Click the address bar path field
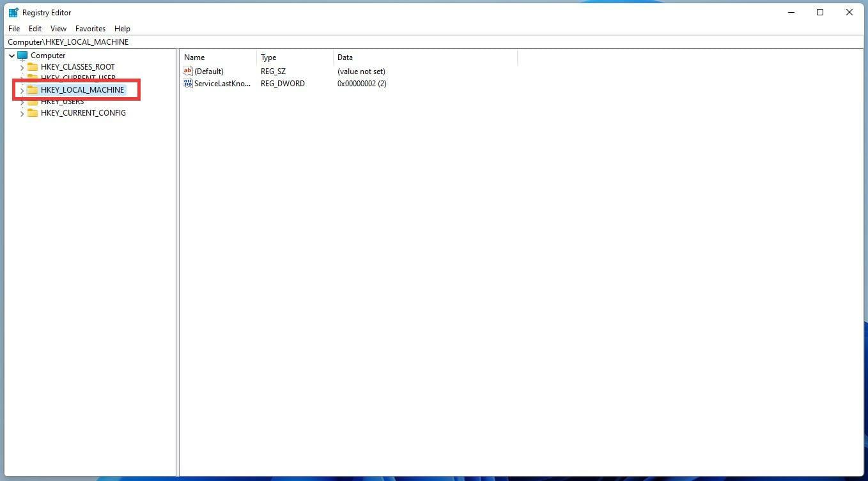The width and height of the screenshot is (868, 481). [434, 42]
